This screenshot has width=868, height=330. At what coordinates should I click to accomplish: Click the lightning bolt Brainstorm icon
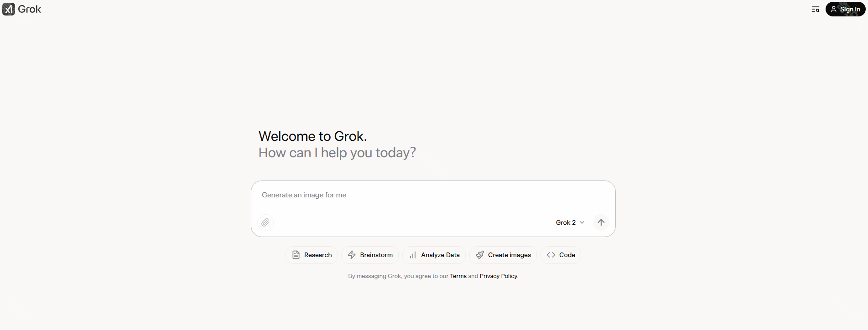[x=352, y=255]
